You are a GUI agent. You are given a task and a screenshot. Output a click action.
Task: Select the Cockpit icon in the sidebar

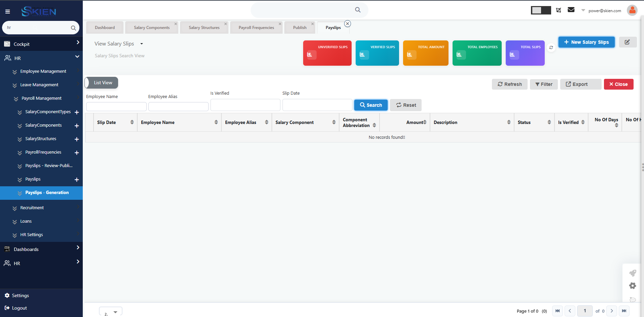click(7, 44)
